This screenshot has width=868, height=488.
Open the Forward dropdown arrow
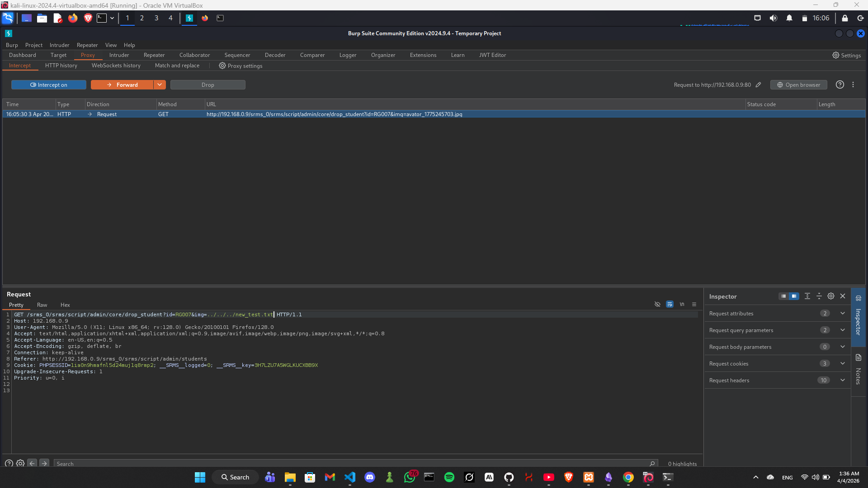160,84
